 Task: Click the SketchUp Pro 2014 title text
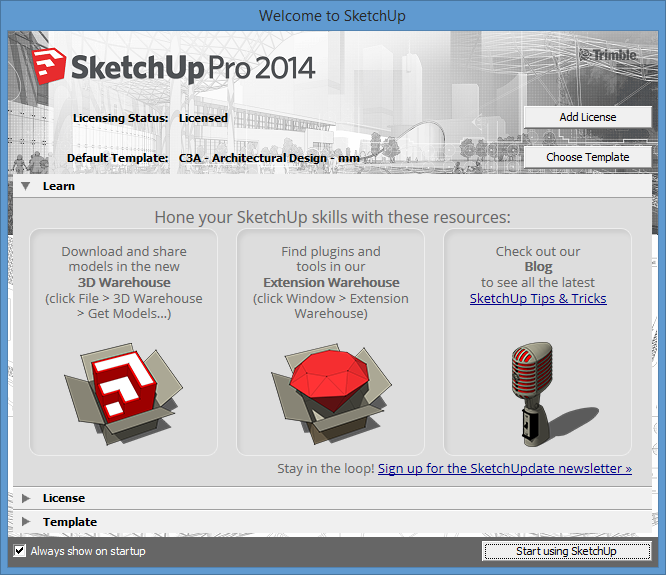[x=193, y=68]
